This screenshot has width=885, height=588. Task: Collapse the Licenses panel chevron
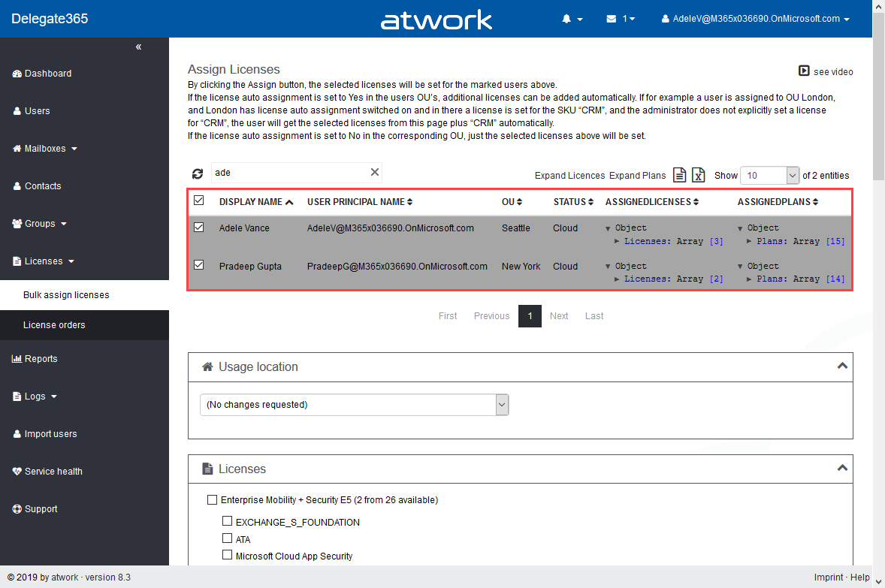[x=842, y=468]
